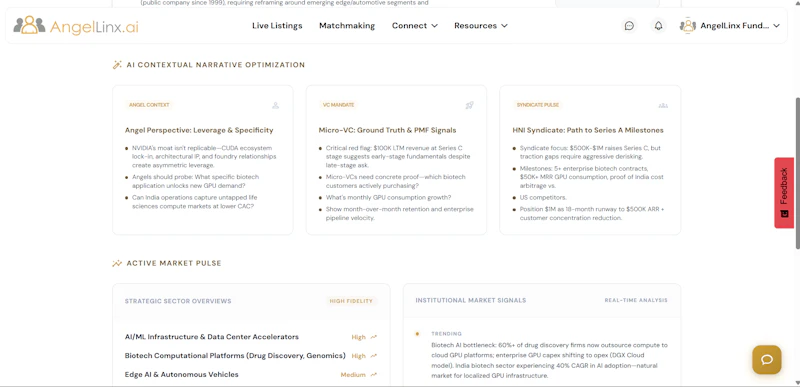This screenshot has width=800, height=387.
Task: Click the trend arrow next to AI/ML Infrastructure High
Action: 373,337
